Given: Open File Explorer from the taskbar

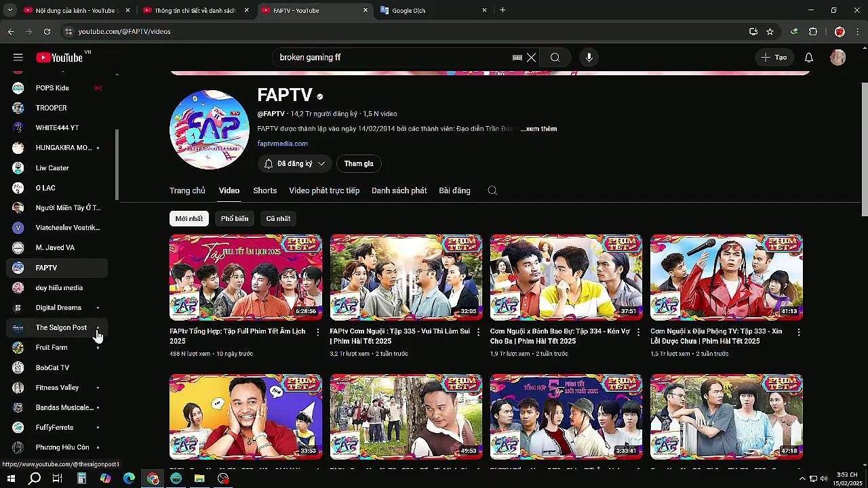Looking at the screenshot, I should [x=199, y=479].
